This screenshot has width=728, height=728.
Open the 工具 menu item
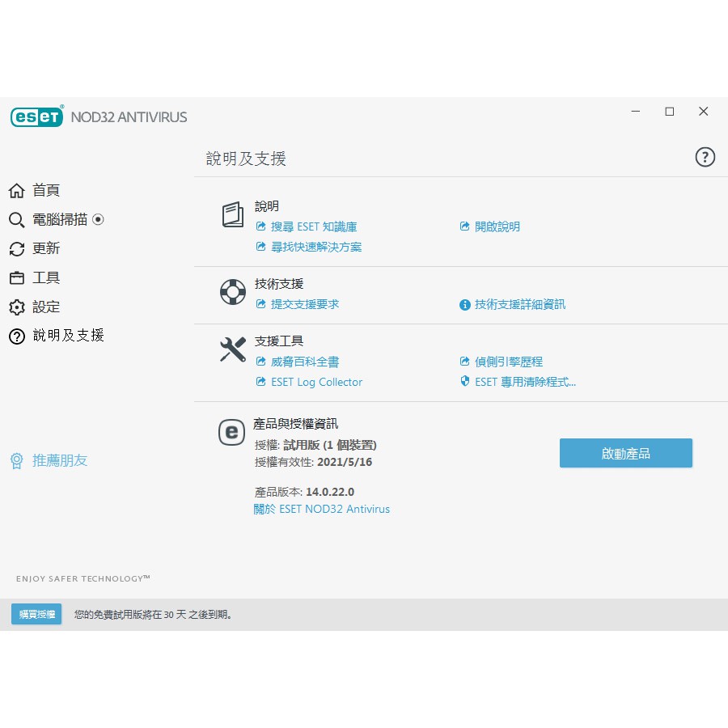click(x=46, y=277)
